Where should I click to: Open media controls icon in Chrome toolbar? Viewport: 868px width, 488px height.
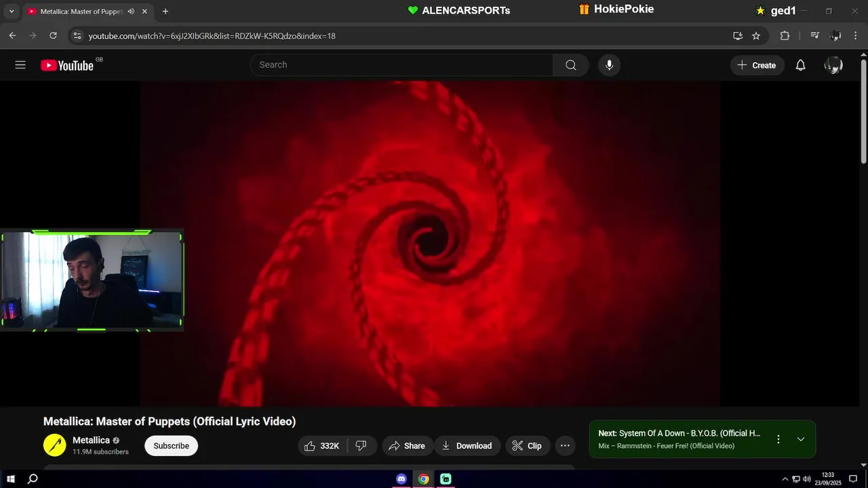pyautogui.click(x=815, y=36)
